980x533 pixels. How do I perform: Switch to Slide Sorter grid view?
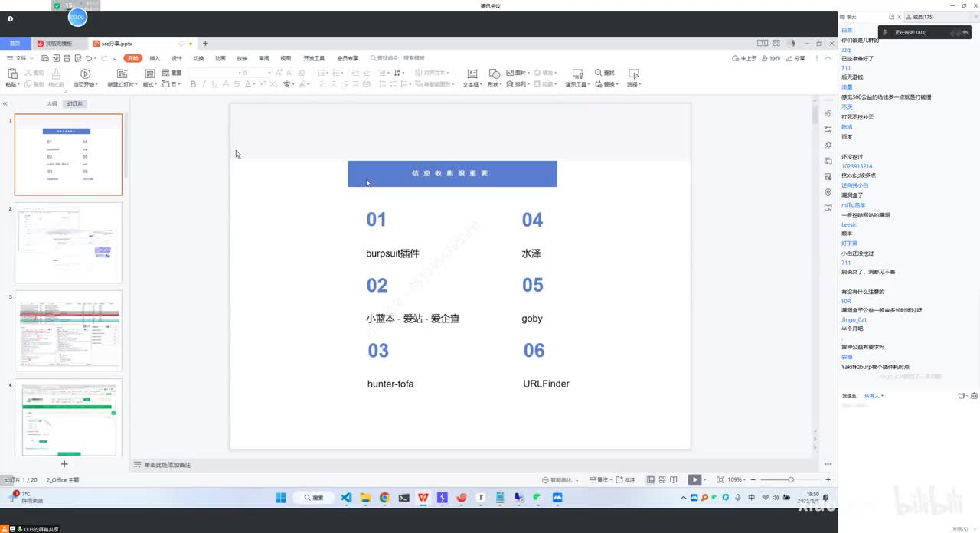click(663, 479)
